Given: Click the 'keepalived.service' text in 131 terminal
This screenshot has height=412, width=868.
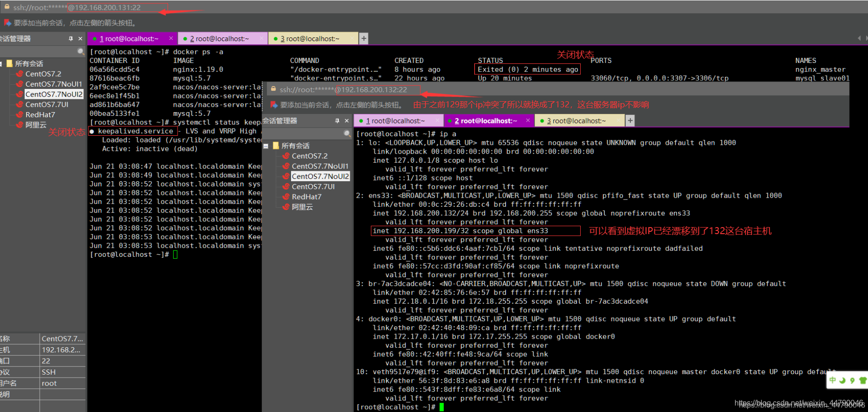Looking at the screenshot, I should coord(135,131).
